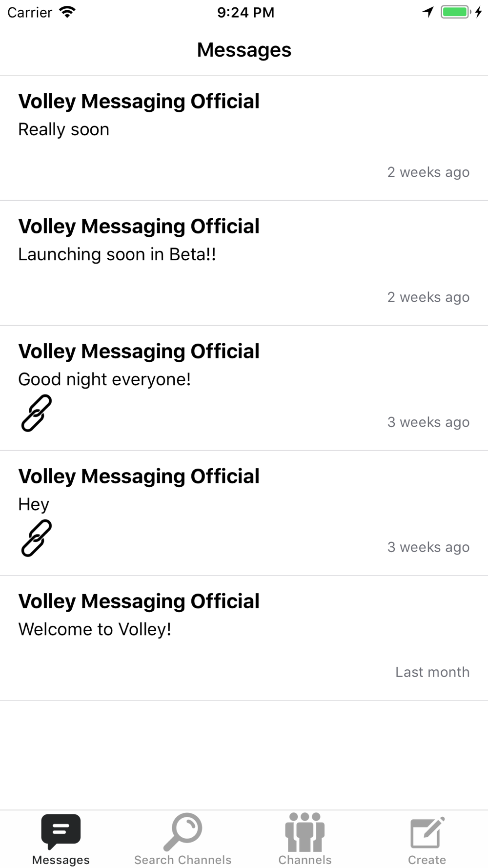Select the 'Good night everyone!' message text
The height and width of the screenshot is (868, 488).
104,379
